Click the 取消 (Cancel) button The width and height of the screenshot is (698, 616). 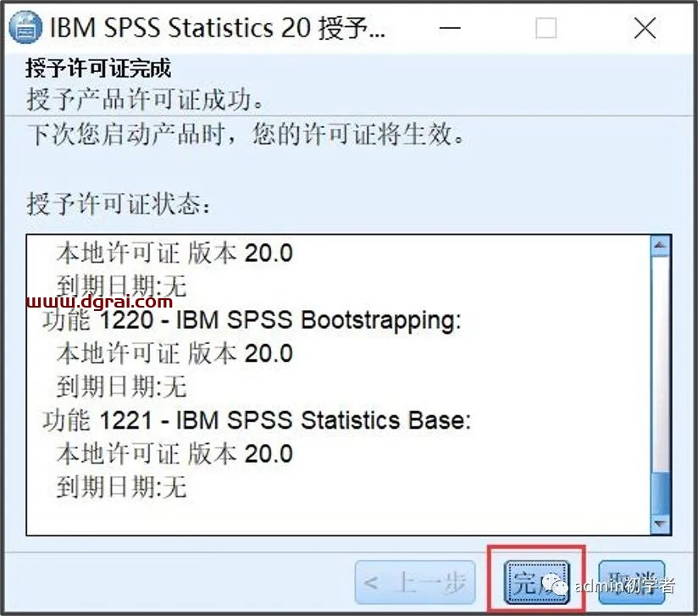pos(631,583)
